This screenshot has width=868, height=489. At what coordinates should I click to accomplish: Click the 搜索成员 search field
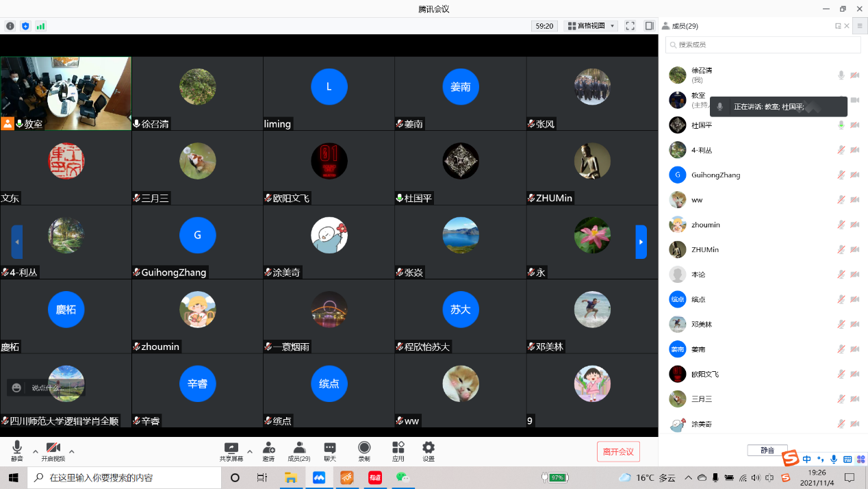coord(763,45)
